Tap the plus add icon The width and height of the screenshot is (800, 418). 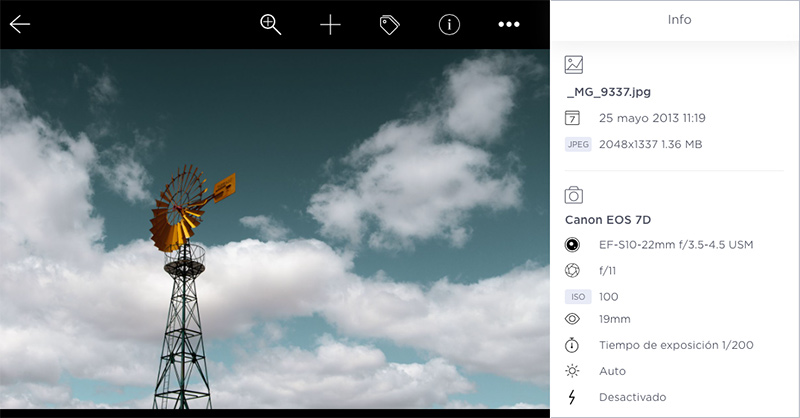click(330, 24)
